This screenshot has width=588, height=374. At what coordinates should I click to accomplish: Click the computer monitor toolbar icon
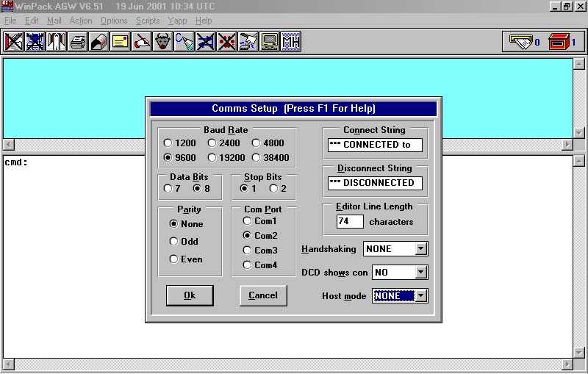click(x=270, y=41)
